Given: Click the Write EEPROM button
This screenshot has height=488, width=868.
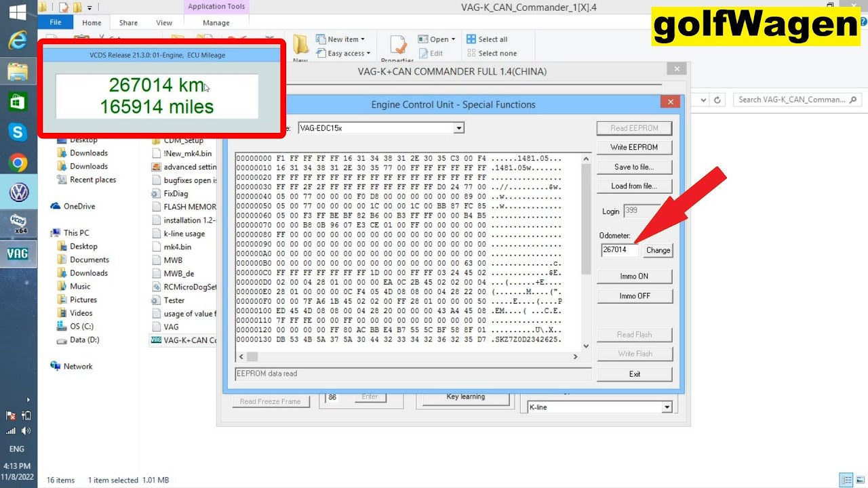Looking at the screenshot, I should [x=634, y=147].
